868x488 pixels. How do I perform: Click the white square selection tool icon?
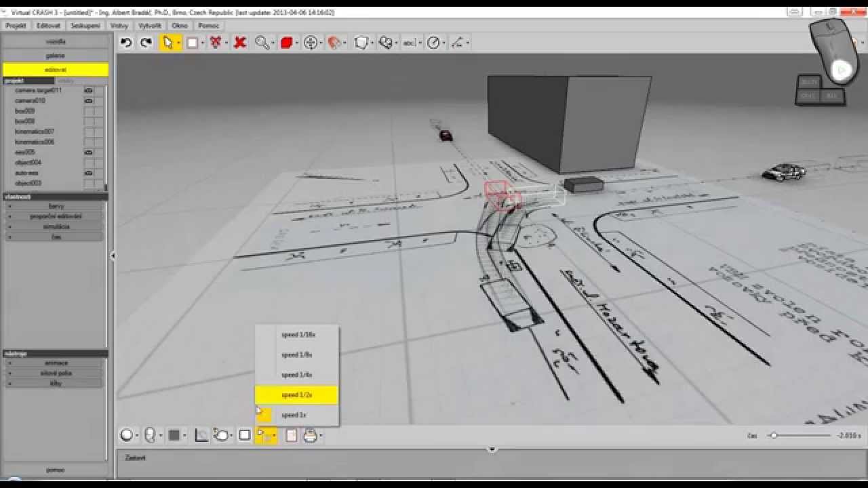(x=192, y=43)
